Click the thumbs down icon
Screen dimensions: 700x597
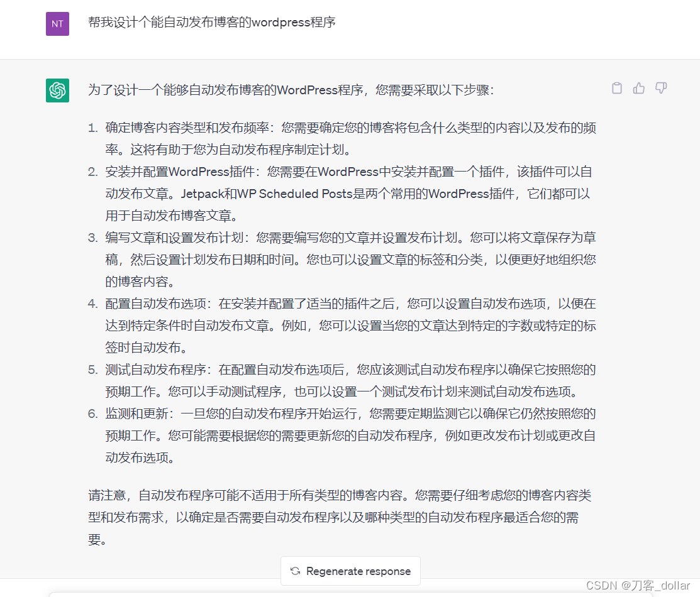pyautogui.click(x=661, y=89)
